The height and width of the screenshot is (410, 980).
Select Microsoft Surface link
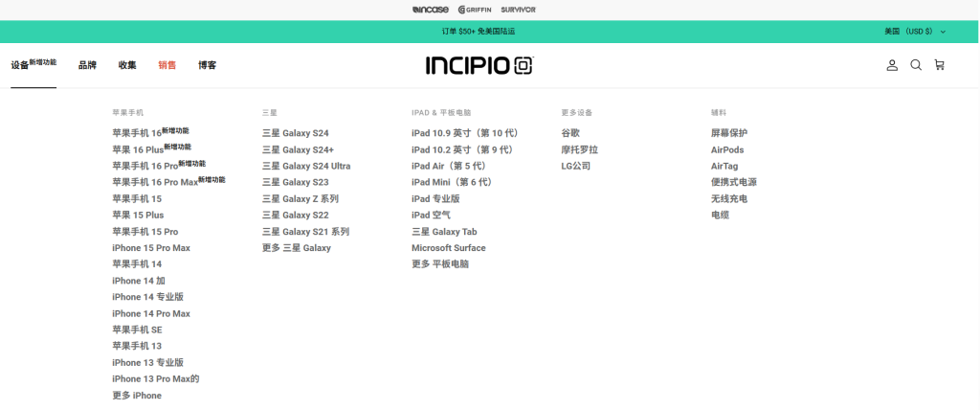(x=448, y=248)
